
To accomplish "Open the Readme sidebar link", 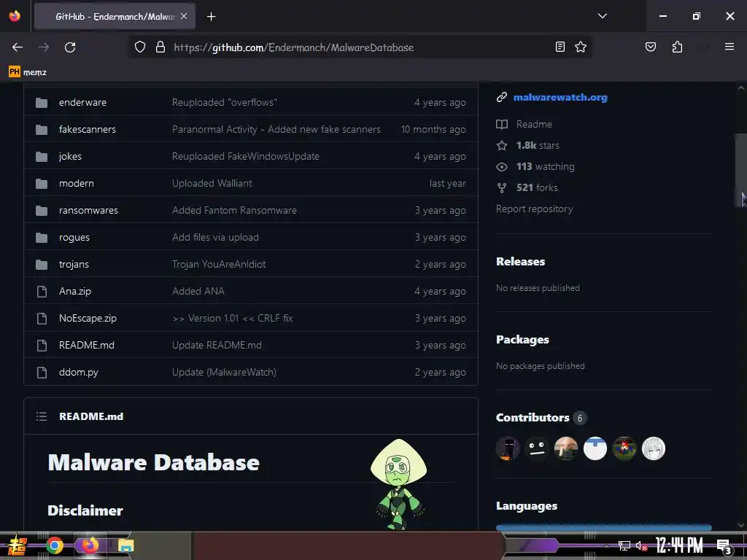I will coord(534,124).
